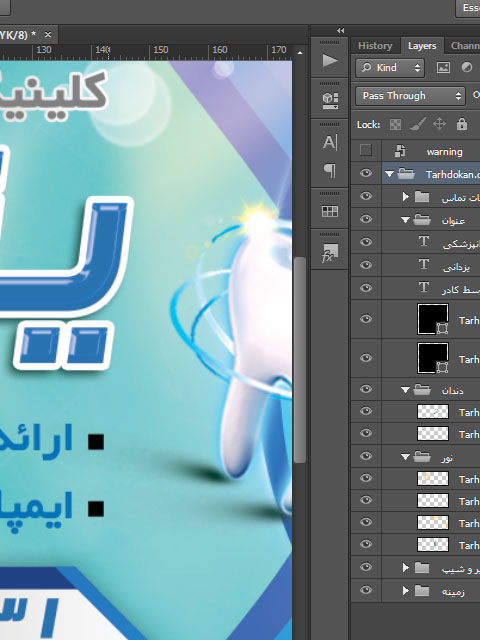Click the عنوان group folder icon

(x=422, y=220)
